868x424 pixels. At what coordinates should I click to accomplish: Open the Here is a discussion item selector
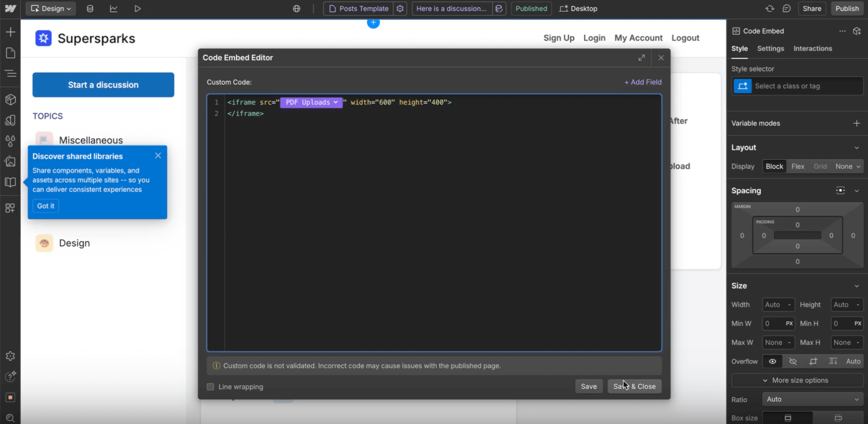point(451,9)
